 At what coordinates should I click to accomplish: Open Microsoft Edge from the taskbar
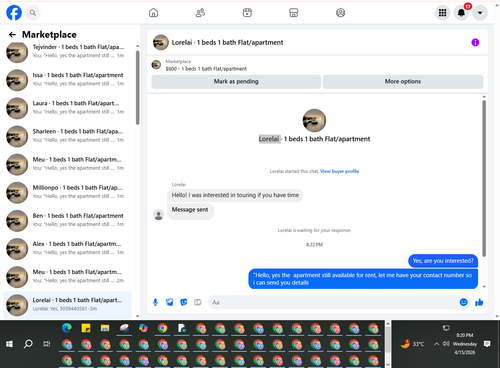(67, 328)
